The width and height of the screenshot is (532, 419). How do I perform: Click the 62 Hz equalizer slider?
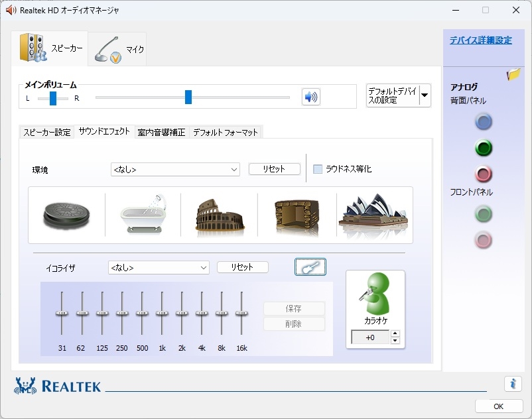pos(82,313)
